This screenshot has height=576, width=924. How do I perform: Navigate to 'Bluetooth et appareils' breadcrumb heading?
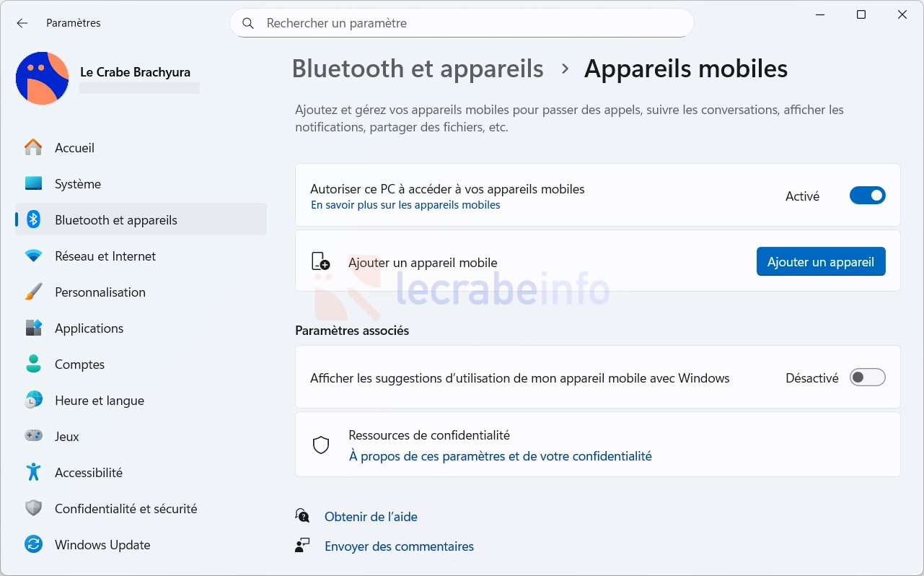(x=418, y=69)
